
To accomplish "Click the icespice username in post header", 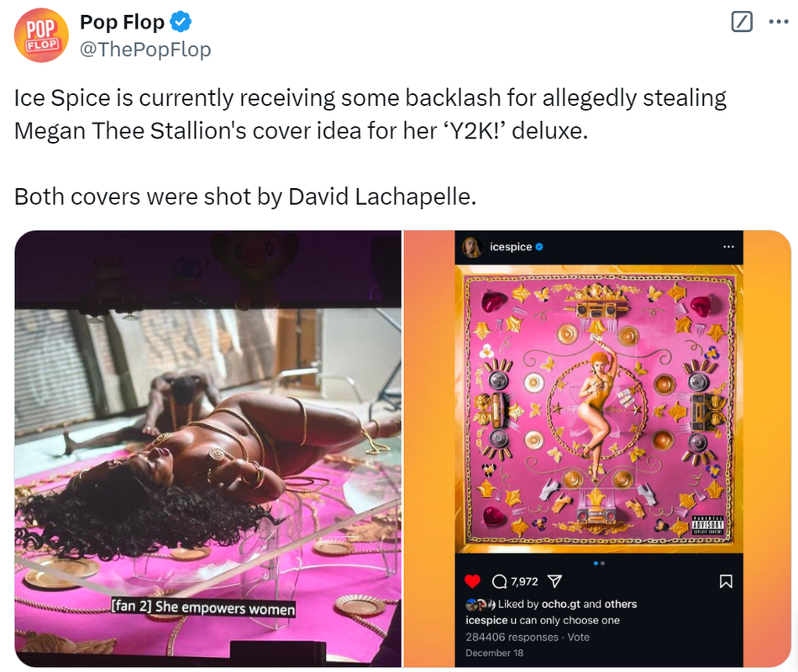I will click(511, 247).
